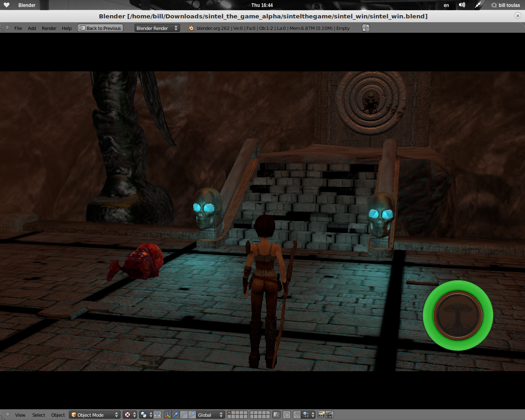Enable the rotate manipulator arc

point(184,415)
